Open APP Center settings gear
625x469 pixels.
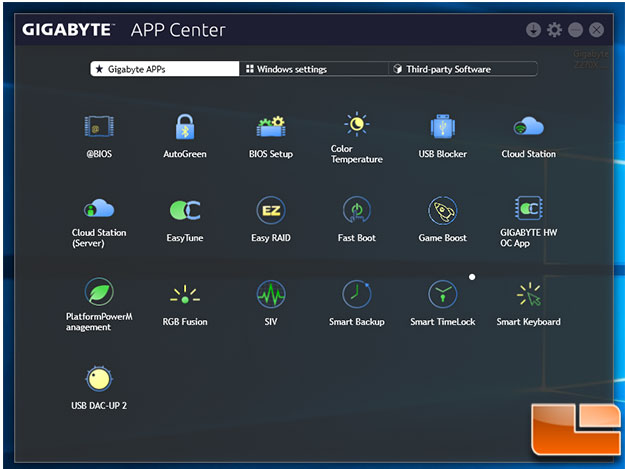554,30
